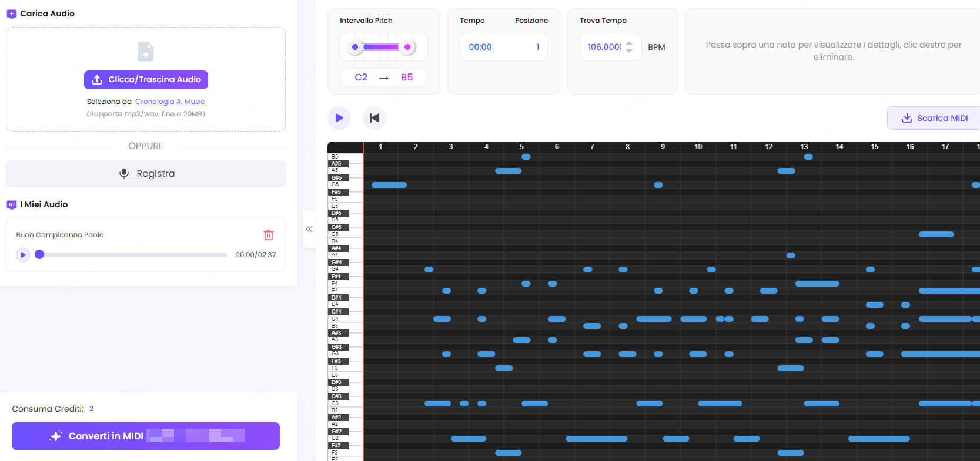Click the Converti in MIDI button
Screen dimensions: 980x461
pyautogui.click(x=146, y=436)
